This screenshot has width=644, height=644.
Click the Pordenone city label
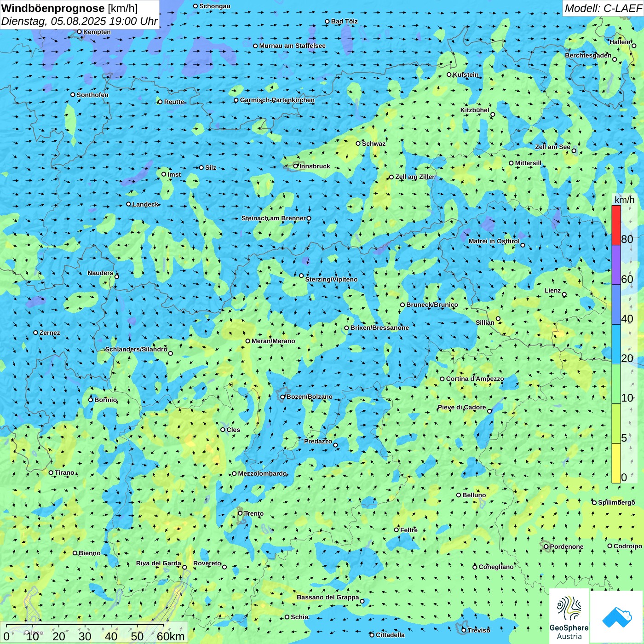click(x=567, y=546)
